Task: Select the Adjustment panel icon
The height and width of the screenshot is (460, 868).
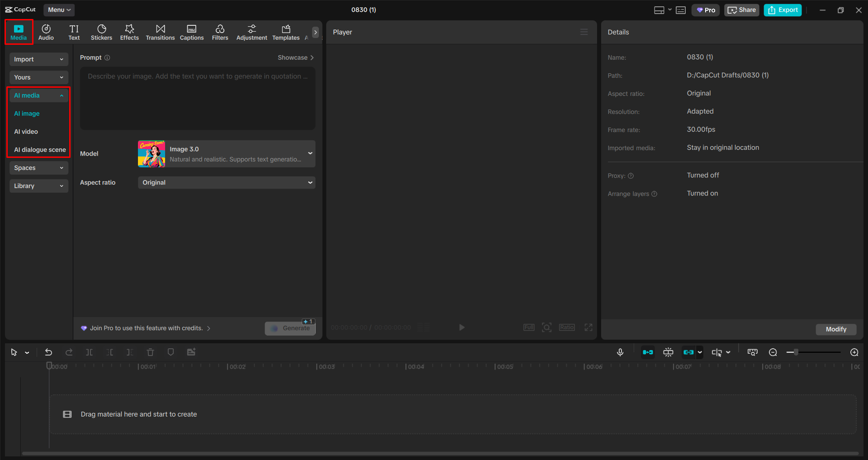Action: click(x=251, y=32)
